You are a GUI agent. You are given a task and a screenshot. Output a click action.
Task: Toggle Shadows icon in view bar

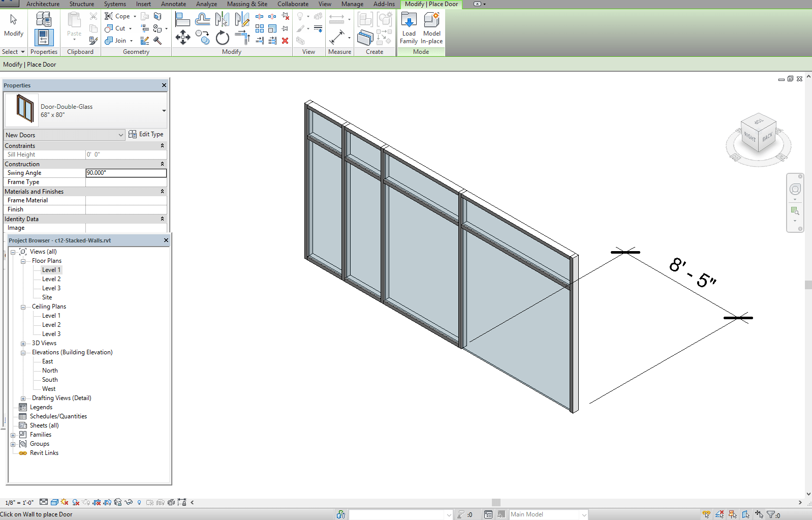(x=76, y=502)
